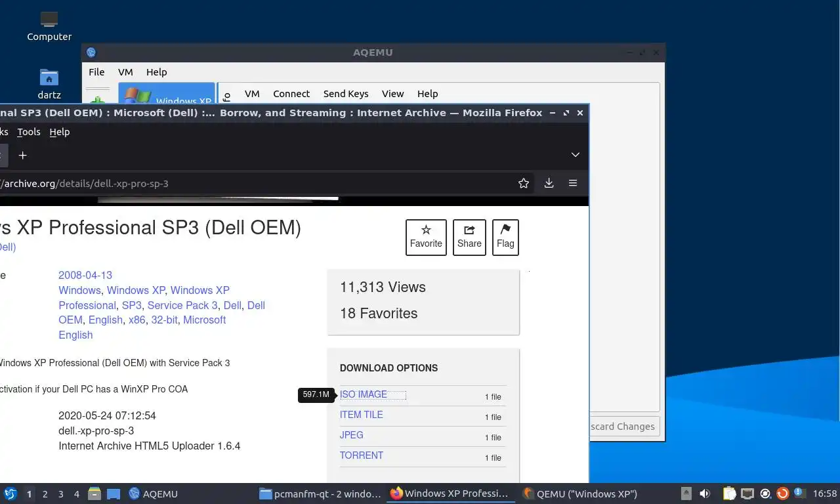The image size is (840, 504).
Task: Open a new Firefox tab with plus button
Action: pyautogui.click(x=22, y=156)
